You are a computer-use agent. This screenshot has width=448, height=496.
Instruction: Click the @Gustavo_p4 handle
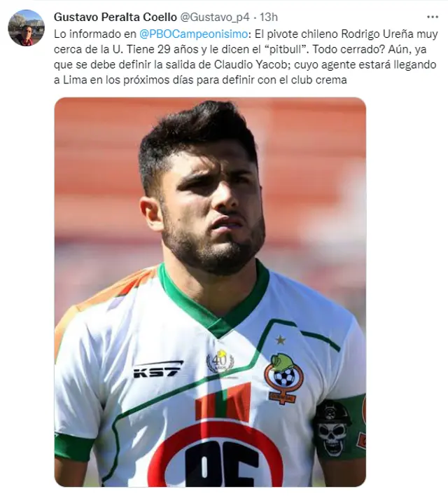(x=215, y=17)
